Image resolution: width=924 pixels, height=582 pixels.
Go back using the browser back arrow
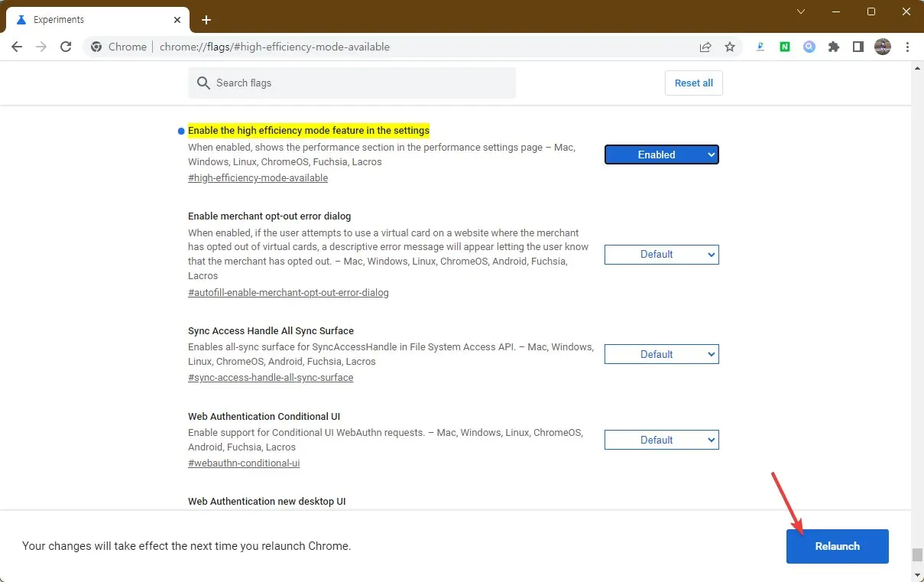[17, 47]
